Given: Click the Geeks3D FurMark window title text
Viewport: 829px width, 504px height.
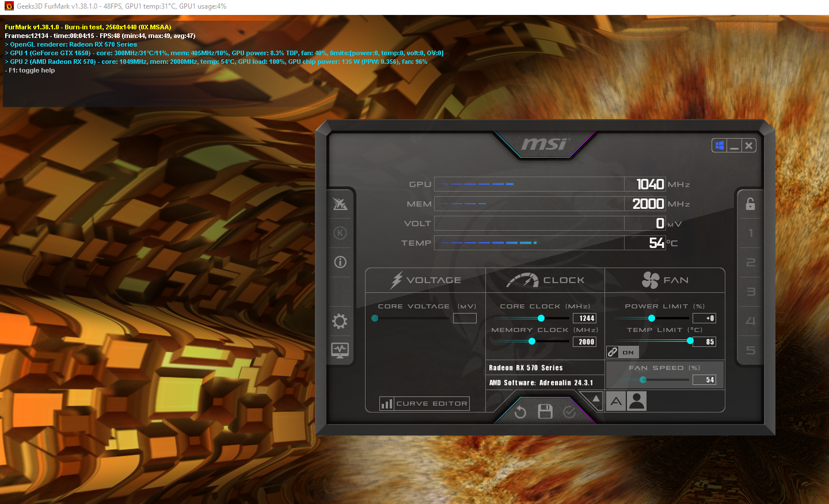Looking at the screenshot, I should coord(121,6).
